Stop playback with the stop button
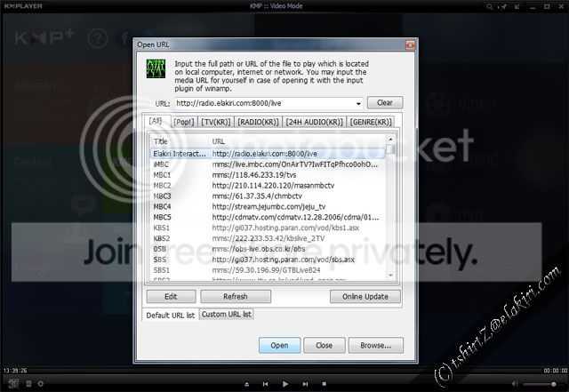 (x=324, y=384)
